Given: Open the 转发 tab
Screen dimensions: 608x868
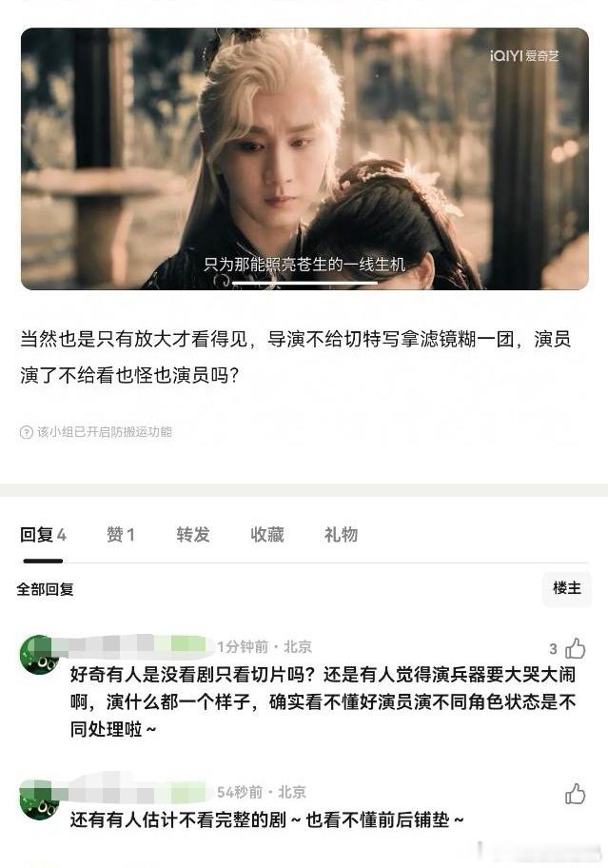Looking at the screenshot, I should click(x=193, y=535).
